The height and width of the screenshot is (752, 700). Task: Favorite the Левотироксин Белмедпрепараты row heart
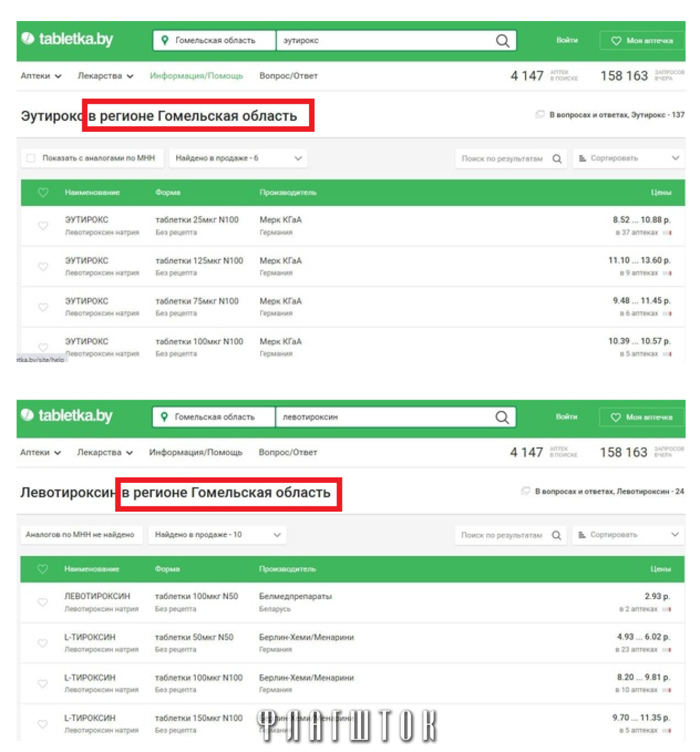43,602
